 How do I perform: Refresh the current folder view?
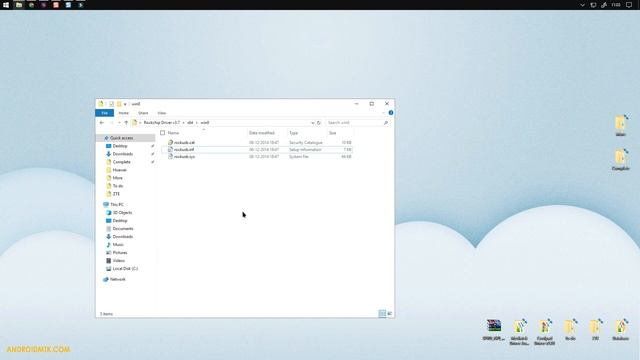pyautogui.click(x=319, y=122)
